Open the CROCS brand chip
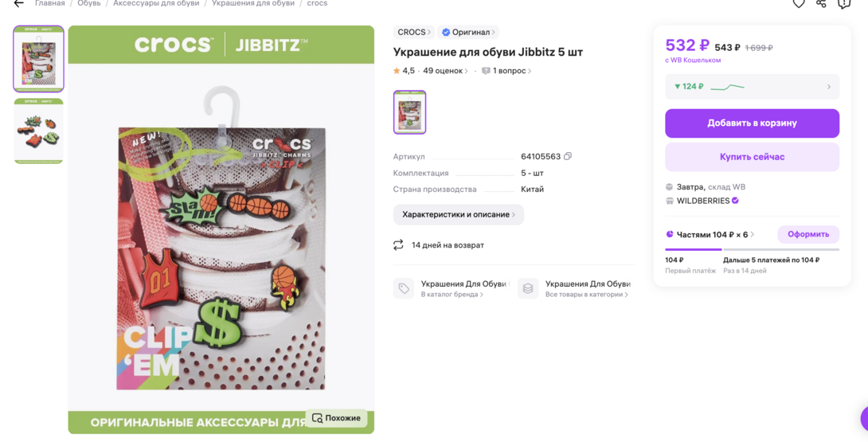The width and height of the screenshot is (868, 442). pyautogui.click(x=414, y=32)
